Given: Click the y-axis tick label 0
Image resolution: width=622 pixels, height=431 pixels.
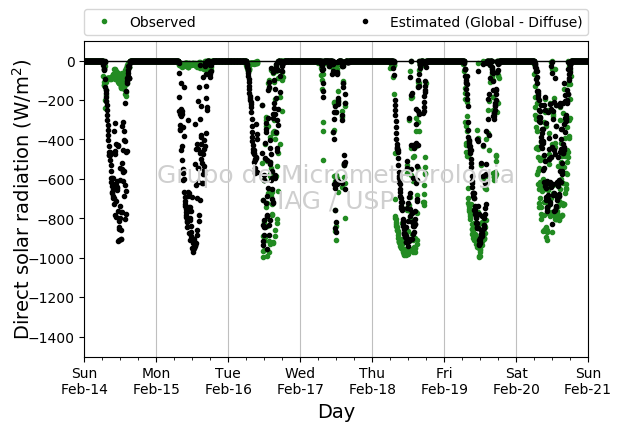Looking at the screenshot, I should point(71,62).
